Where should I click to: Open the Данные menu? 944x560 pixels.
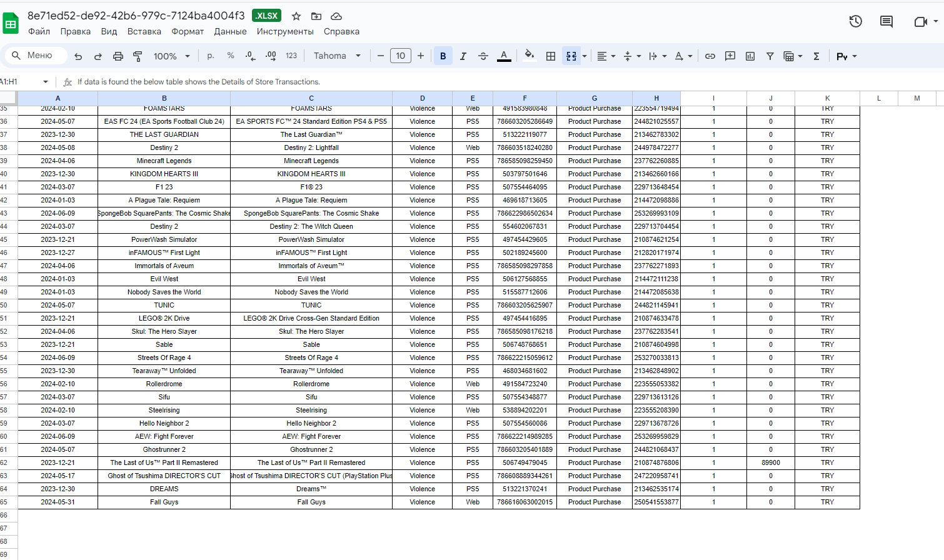(x=230, y=31)
